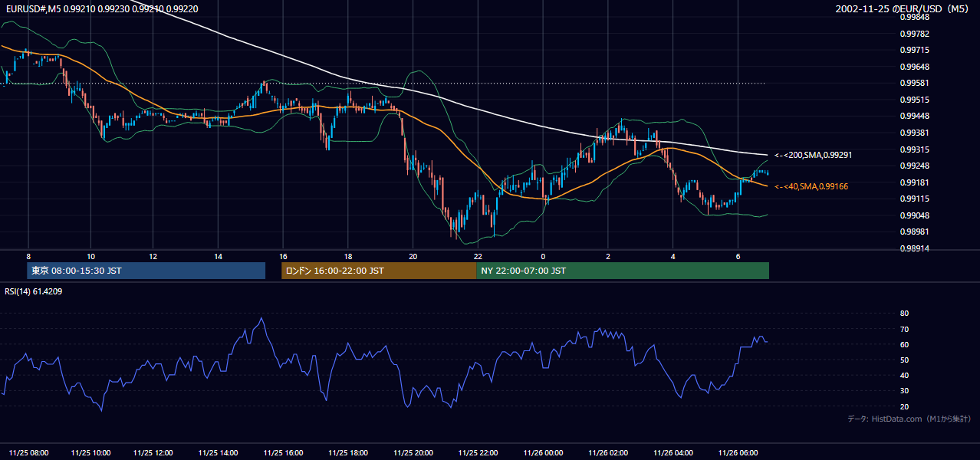Click the 11/25 22:00 time label
This screenshot has height=460, width=980.
(x=478, y=452)
